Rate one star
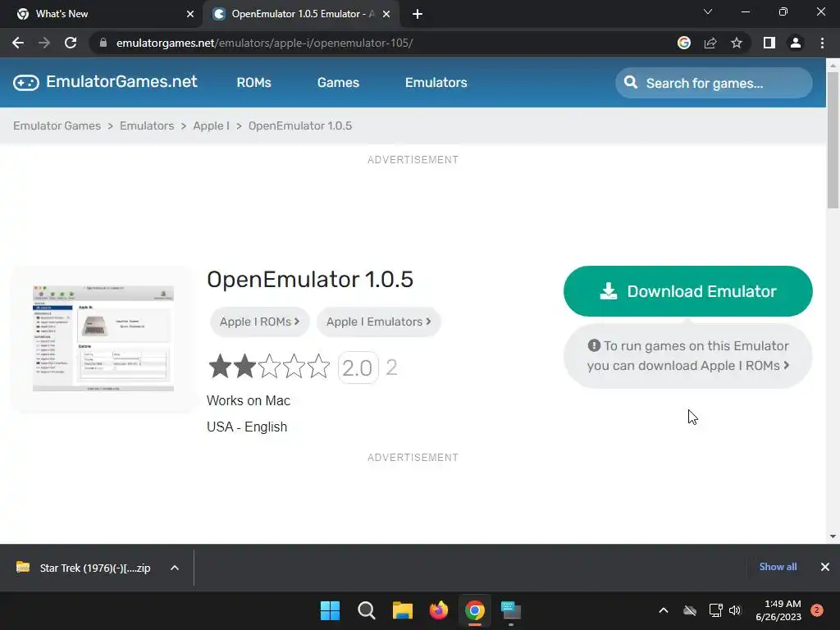This screenshot has height=630, width=840. click(220, 367)
